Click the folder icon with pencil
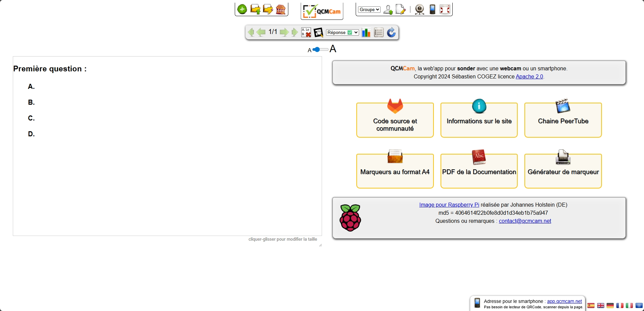644x311 pixels. [268, 9]
